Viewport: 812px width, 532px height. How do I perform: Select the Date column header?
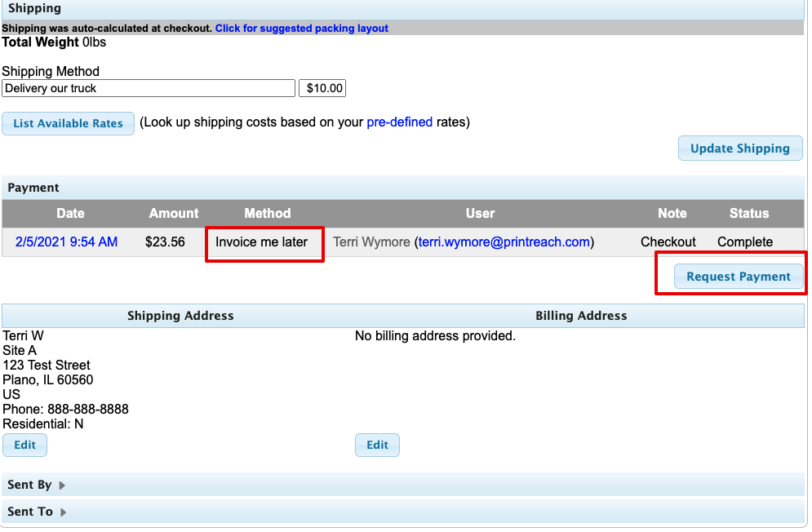click(x=70, y=214)
